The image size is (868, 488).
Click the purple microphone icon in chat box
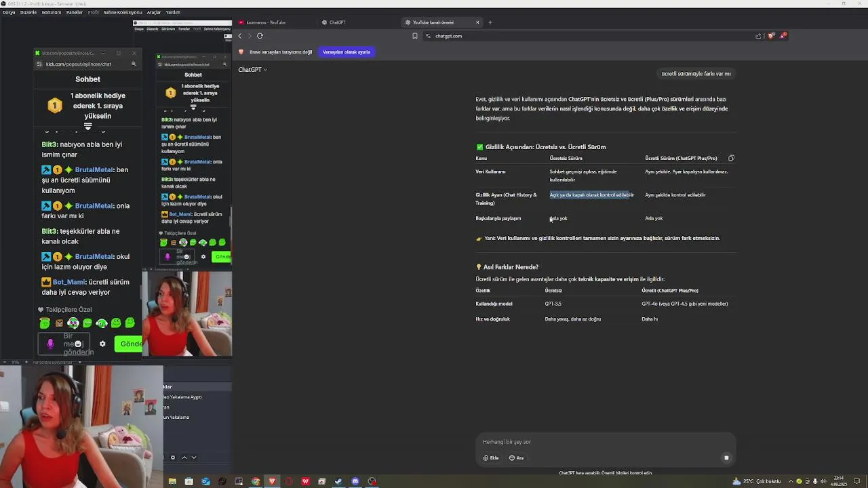point(50,344)
